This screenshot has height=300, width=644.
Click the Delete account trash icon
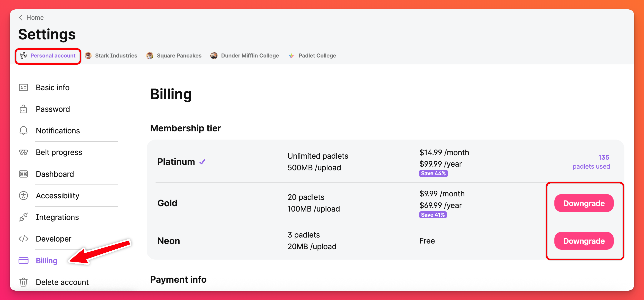pyautogui.click(x=23, y=282)
